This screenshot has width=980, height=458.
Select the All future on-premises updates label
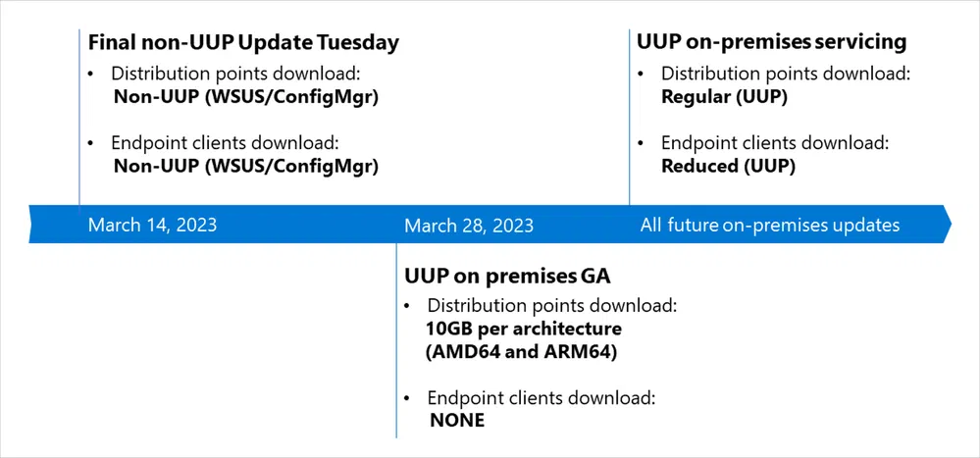[769, 225]
